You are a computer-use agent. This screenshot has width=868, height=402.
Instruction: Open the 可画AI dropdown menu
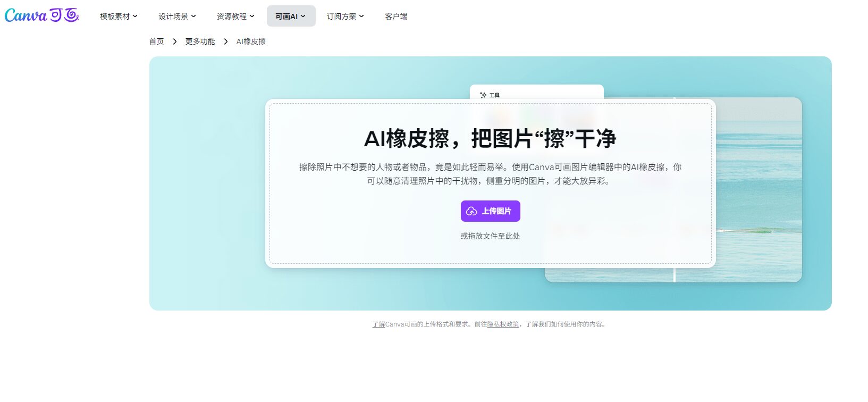pyautogui.click(x=291, y=16)
